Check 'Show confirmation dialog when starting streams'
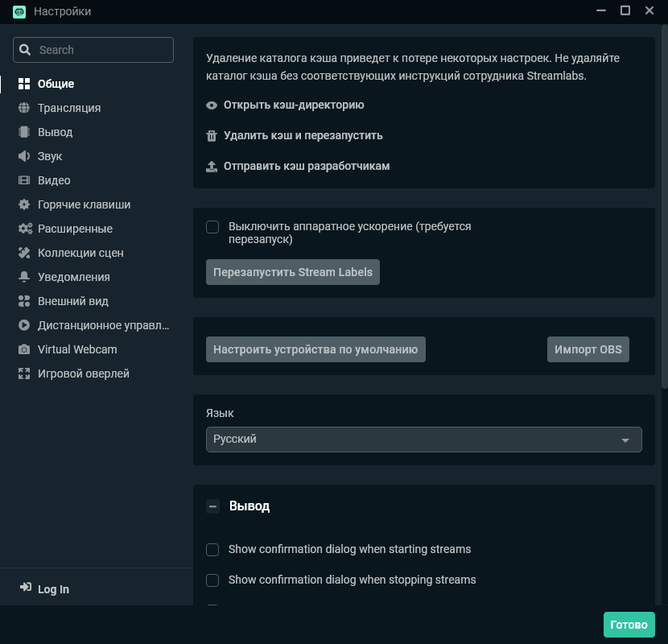The width and height of the screenshot is (668, 644). click(x=212, y=549)
